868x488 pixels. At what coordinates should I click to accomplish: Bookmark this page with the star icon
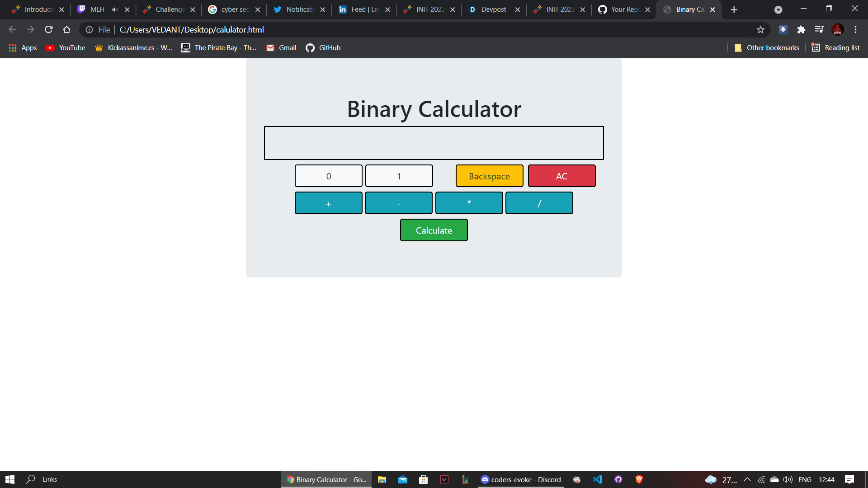point(761,29)
